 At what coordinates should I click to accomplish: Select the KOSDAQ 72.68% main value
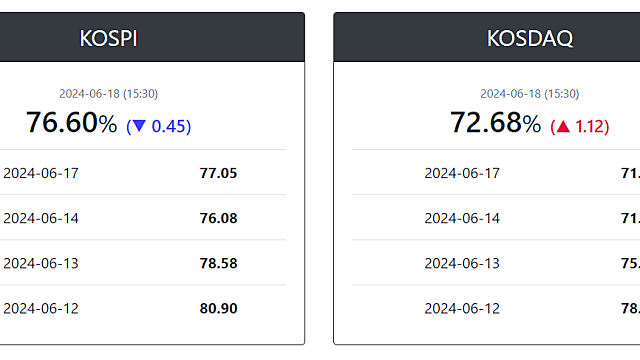496,122
